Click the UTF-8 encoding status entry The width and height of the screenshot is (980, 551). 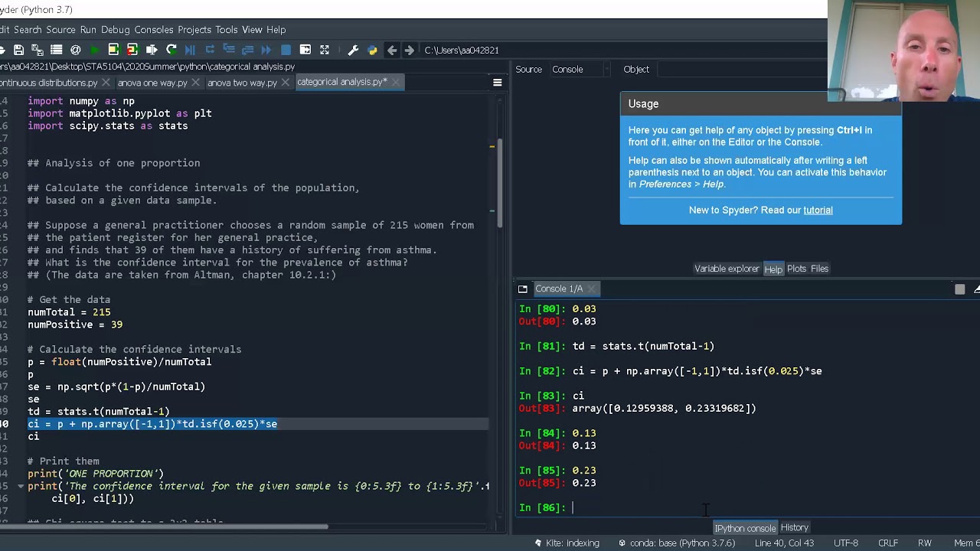pyautogui.click(x=846, y=543)
